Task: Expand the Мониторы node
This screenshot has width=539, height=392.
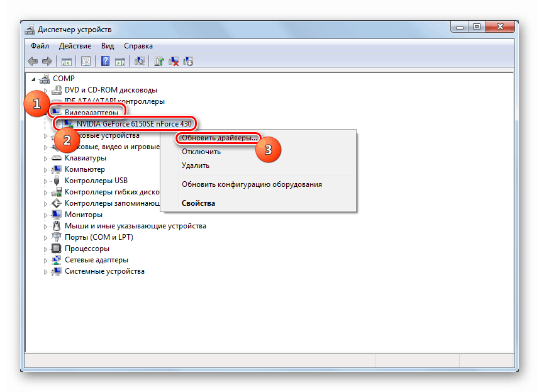Action: point(45,215)
